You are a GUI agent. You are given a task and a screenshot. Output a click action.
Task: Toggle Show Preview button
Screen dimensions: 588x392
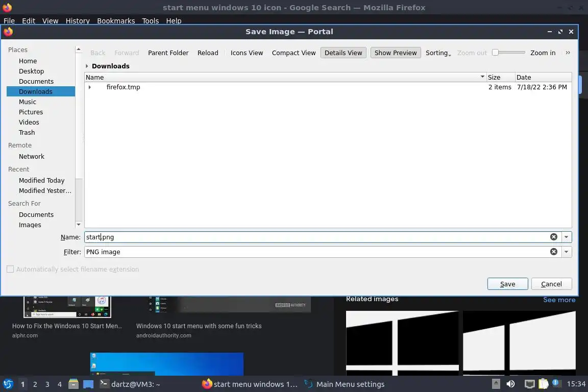coord(396,53)
